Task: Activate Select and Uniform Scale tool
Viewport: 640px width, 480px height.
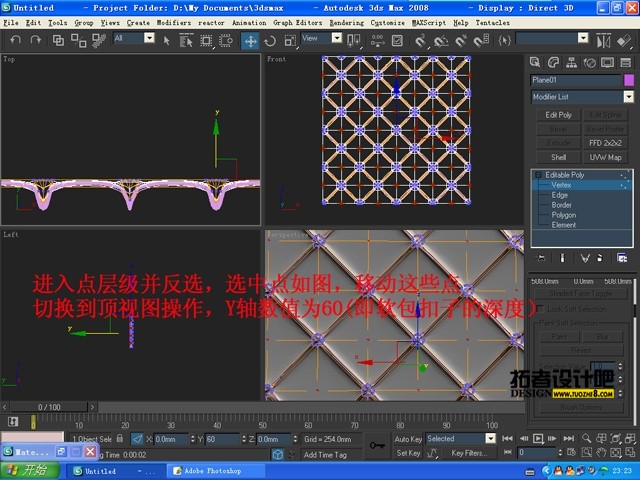Action: [x=290, y=41]
